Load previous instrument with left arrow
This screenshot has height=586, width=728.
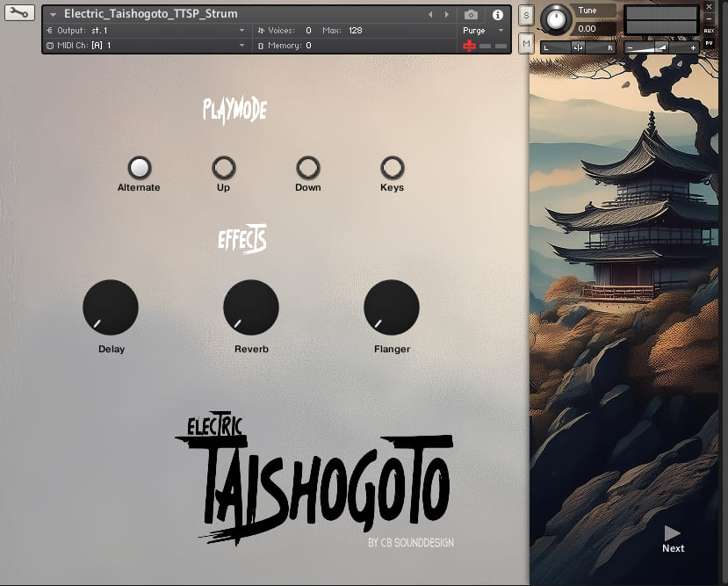(x=430, y=15)
